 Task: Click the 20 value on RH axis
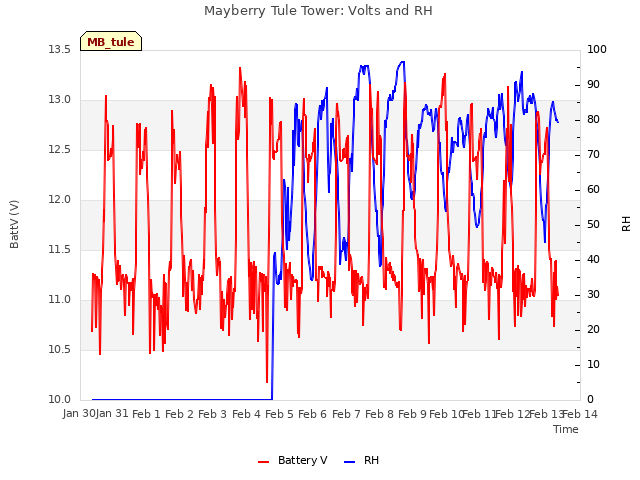tap(593, 329)
